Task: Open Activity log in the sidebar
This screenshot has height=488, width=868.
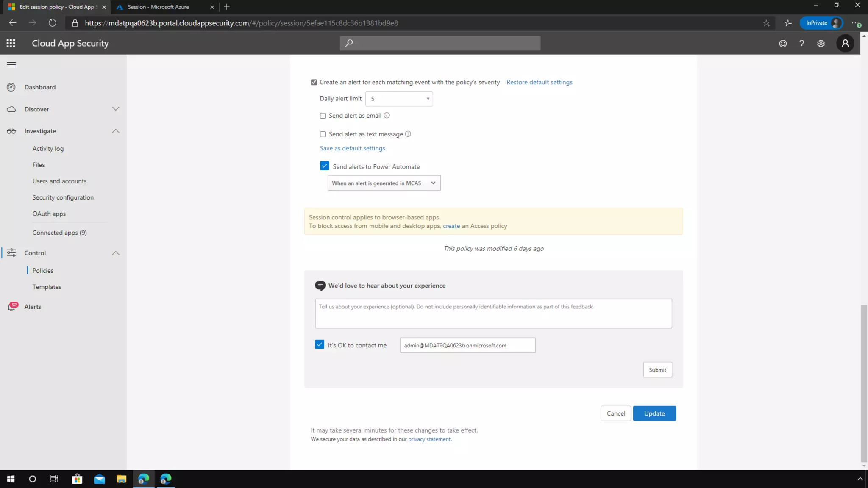Action: [x=48, y=149]
